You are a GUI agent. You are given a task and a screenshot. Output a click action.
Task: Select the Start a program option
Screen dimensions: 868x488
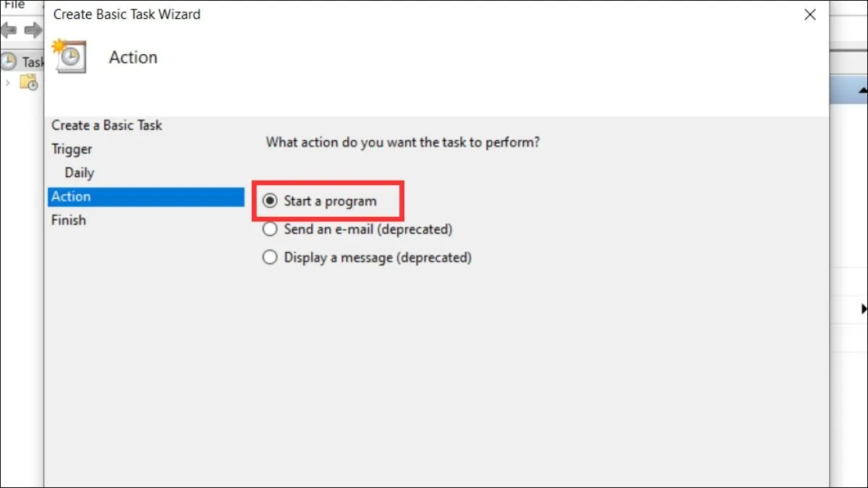270,202
